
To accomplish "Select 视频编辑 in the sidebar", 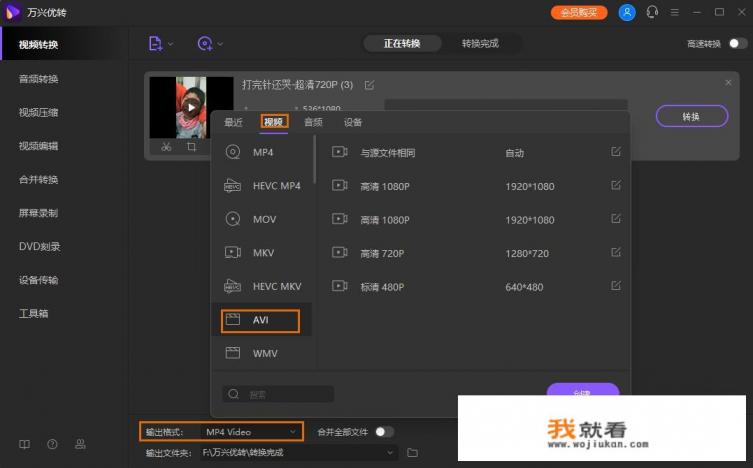I will point(38,146).
